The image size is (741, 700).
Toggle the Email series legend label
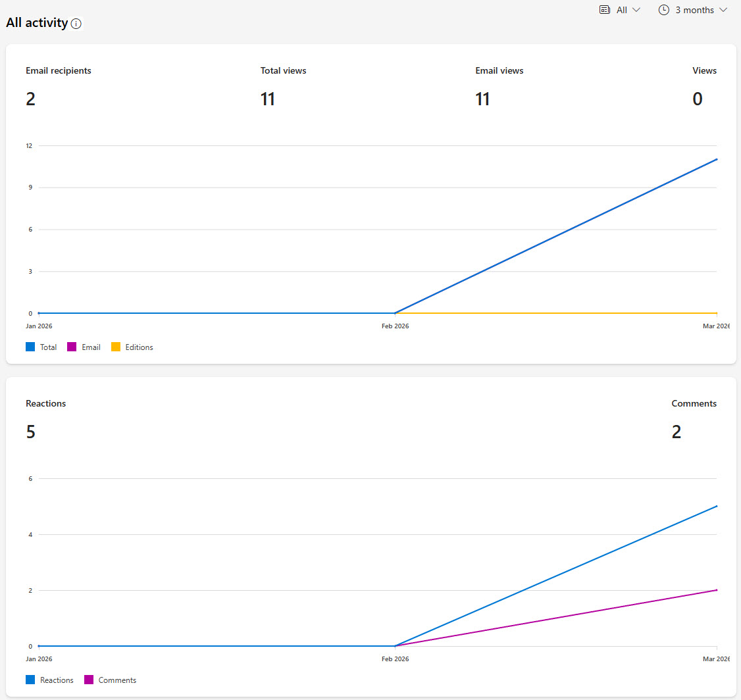click(91, 347)
